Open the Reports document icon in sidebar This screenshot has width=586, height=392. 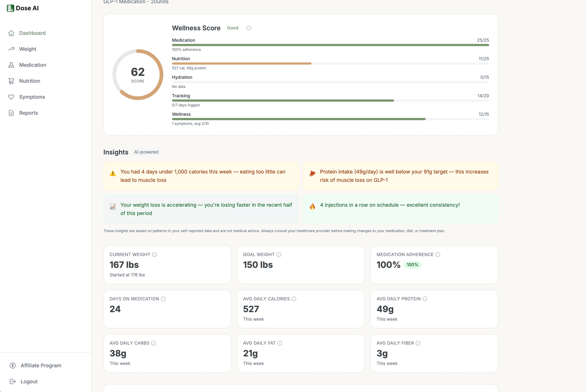point(11,113)
